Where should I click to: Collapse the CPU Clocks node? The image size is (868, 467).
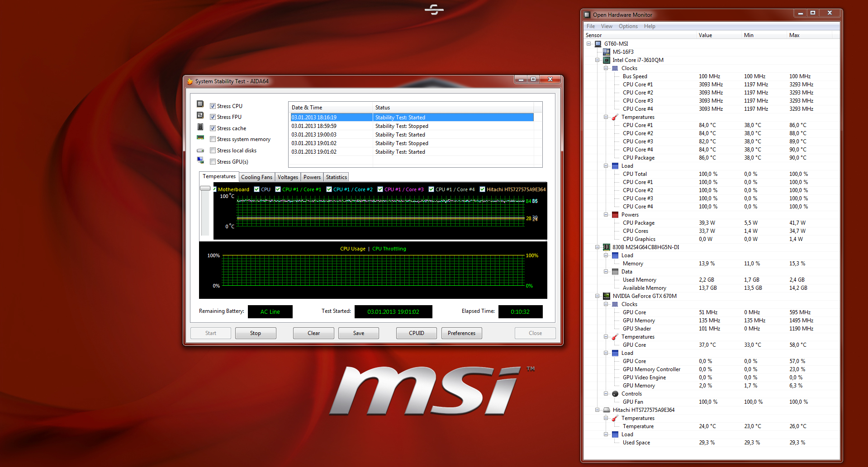(606, 68)
